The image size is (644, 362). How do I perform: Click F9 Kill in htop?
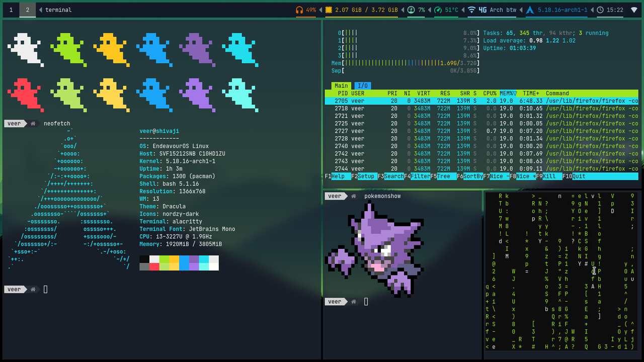549,176
